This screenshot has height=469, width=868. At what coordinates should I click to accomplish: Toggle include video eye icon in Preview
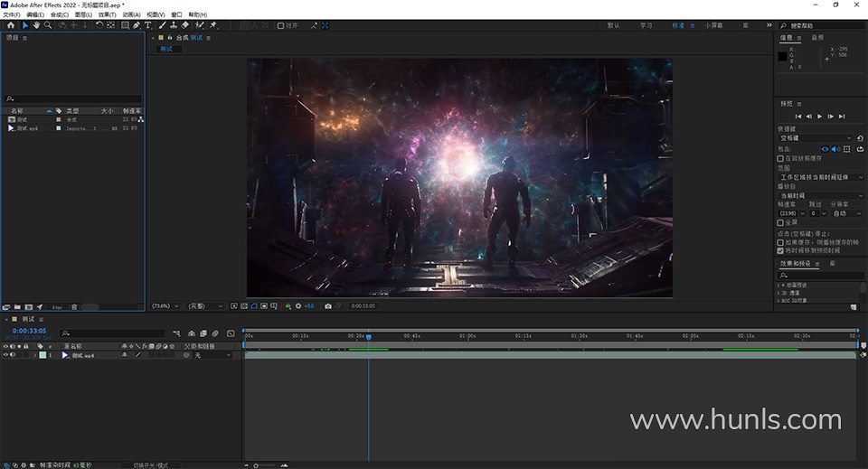pos(825,149)
